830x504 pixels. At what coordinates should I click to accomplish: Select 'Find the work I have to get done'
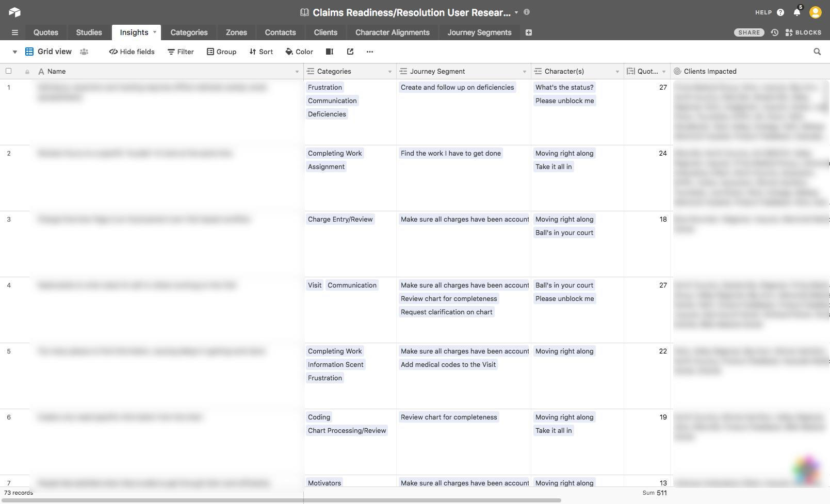click(x=451, y=153)
